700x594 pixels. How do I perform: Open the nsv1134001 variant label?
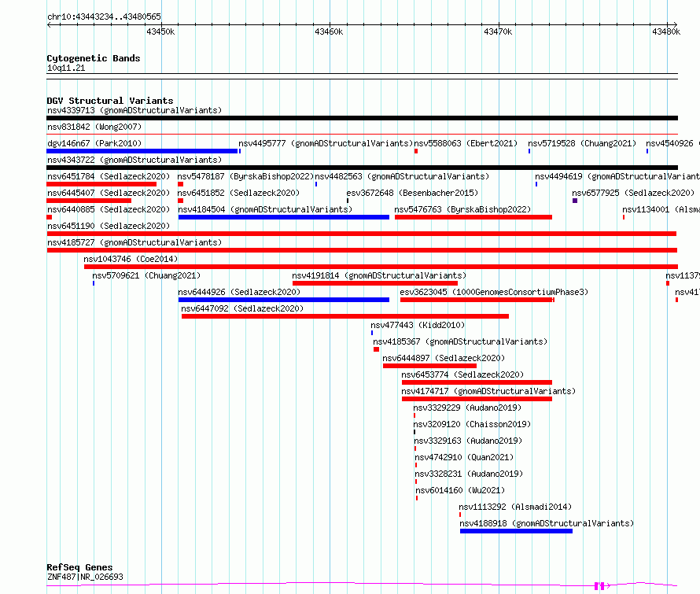pos(661,209)
